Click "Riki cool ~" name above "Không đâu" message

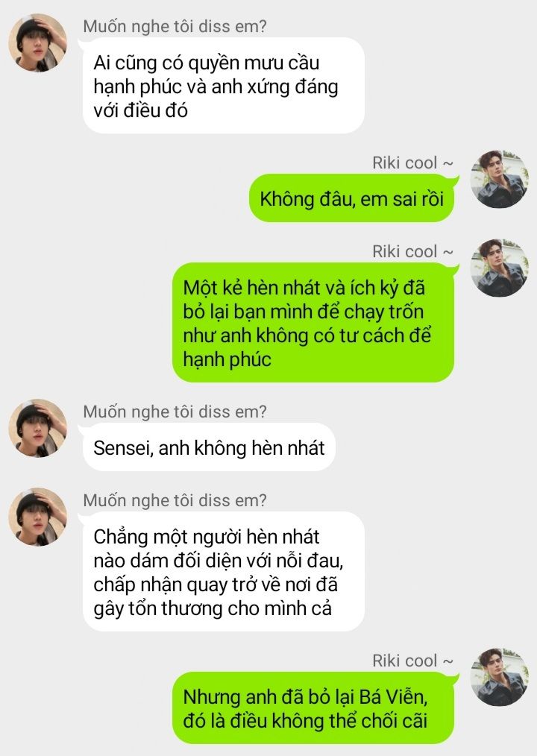coord(412,163)
